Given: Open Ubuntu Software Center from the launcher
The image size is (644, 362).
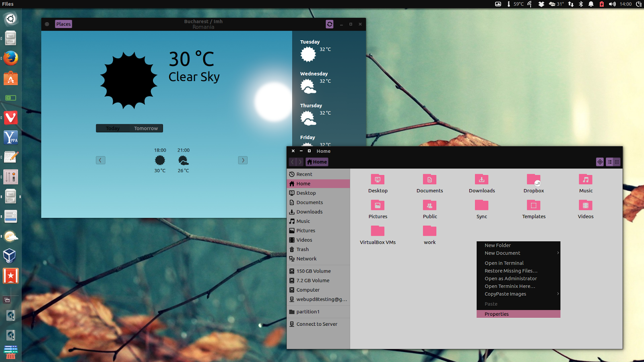Looking at the screenshot, I should click(x=10, y=78).
